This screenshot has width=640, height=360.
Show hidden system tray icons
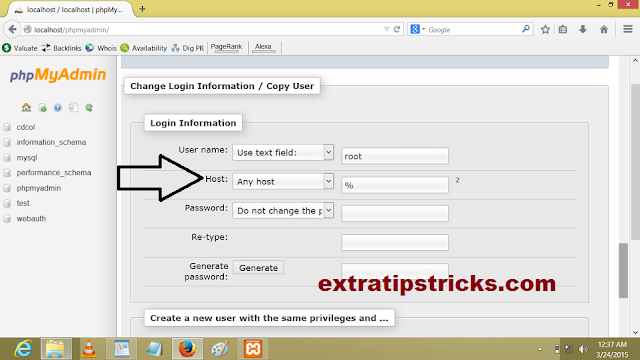pyautogui.click(x=540, y=349)
